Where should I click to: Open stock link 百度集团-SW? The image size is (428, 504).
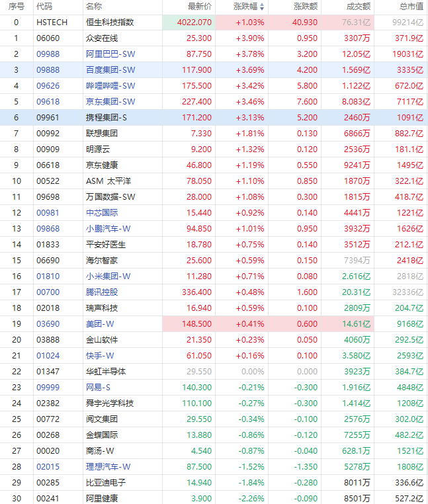click(x=110, y=70)
